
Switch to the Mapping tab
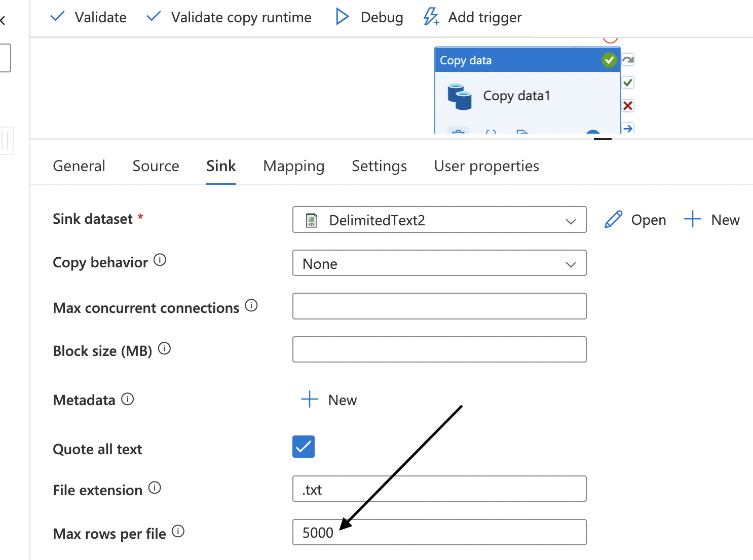point(293,166)
